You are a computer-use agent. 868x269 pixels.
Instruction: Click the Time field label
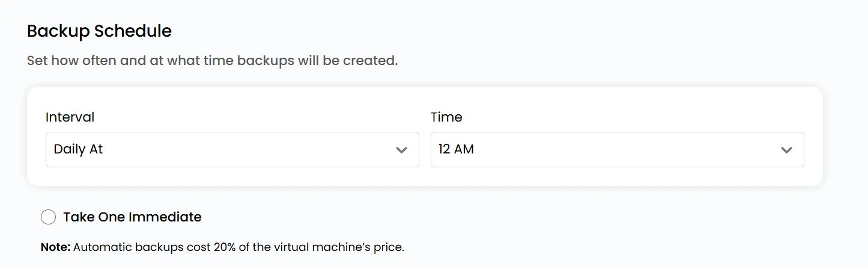(446, 117)
